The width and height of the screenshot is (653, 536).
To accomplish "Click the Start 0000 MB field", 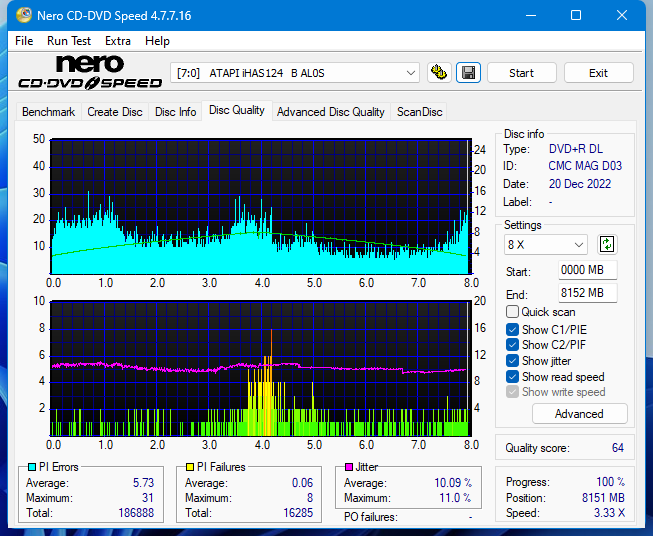I will (x=587, y=270).
